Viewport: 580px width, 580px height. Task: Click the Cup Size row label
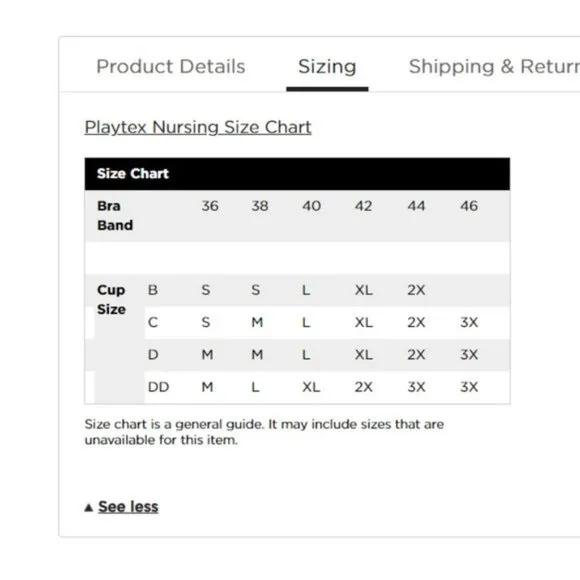coord(111,299)
